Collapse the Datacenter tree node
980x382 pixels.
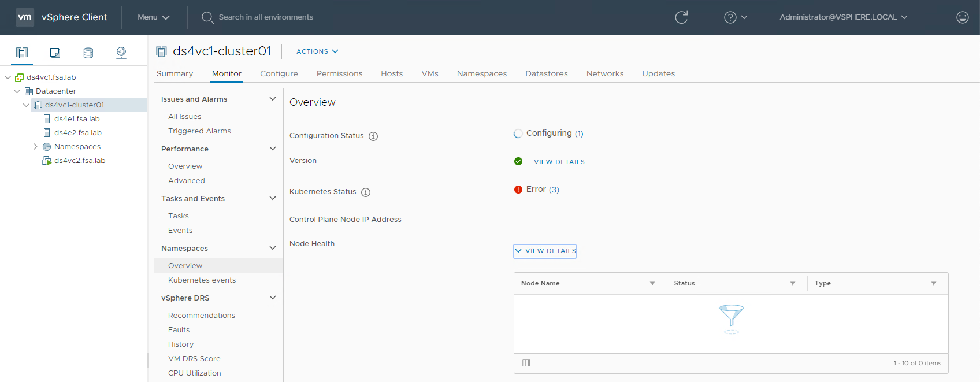click(x=17, y=91)
